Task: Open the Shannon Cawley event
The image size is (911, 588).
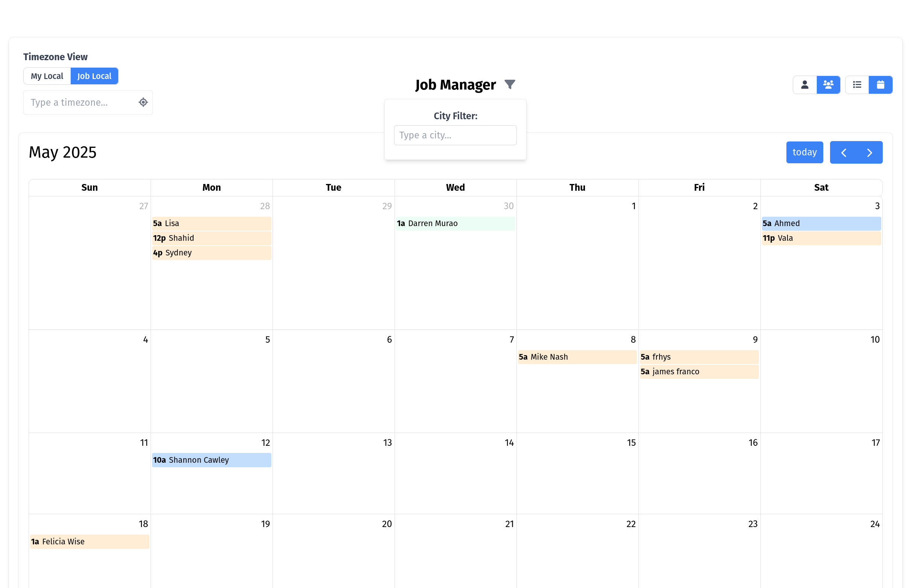Action: point(211,460)
